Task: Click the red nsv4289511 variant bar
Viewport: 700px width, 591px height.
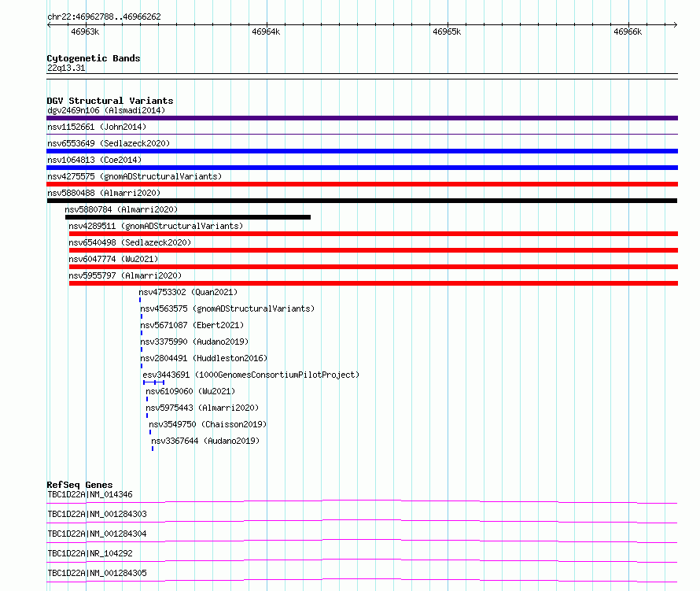Action: [374, 234]
